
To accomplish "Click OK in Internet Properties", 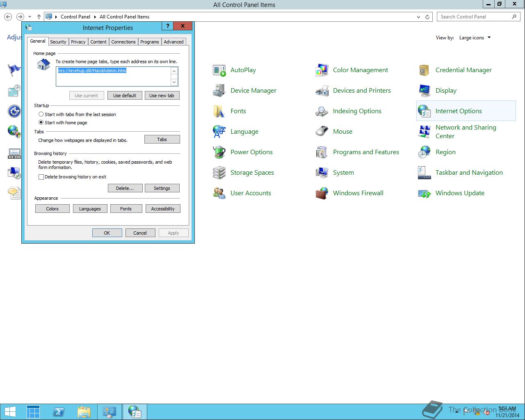I will click(107, 233).
